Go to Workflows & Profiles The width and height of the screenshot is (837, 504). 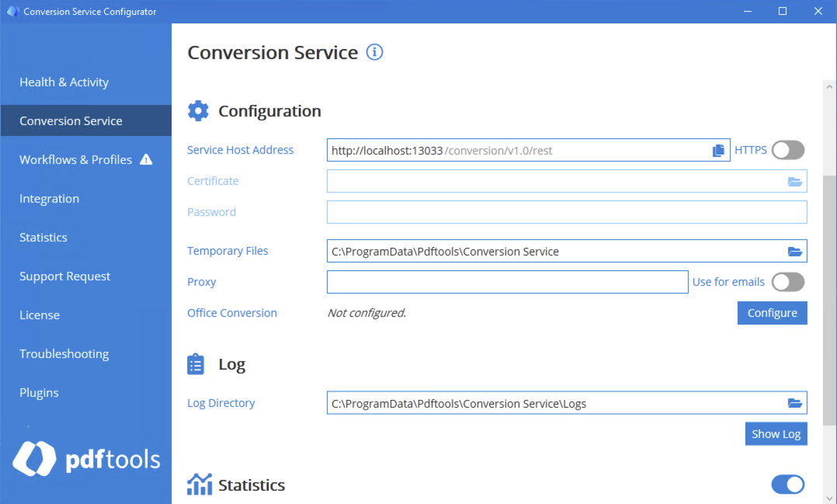point(86,160)
